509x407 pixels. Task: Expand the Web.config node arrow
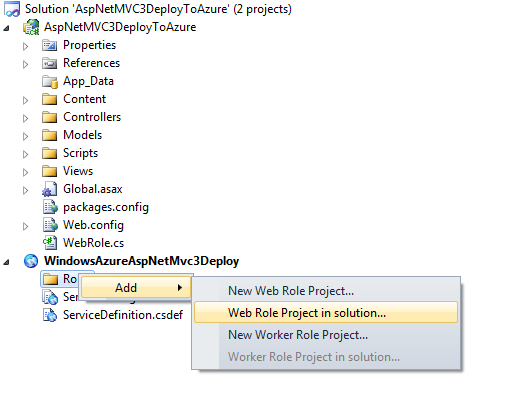pos(25,226)
